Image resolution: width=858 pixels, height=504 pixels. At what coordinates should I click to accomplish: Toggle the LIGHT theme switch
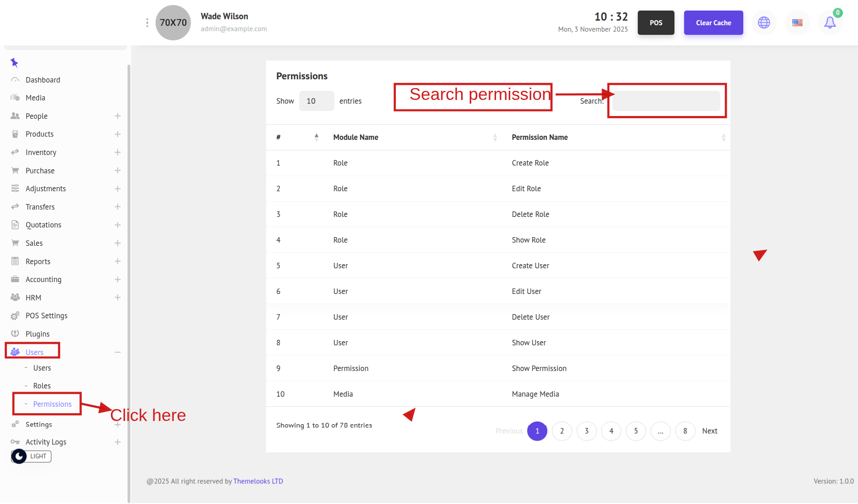click(x=31, y=456)
